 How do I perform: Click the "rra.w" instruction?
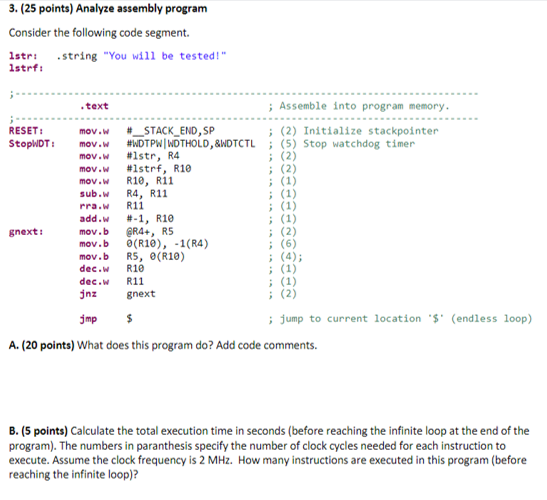(94, 206)
